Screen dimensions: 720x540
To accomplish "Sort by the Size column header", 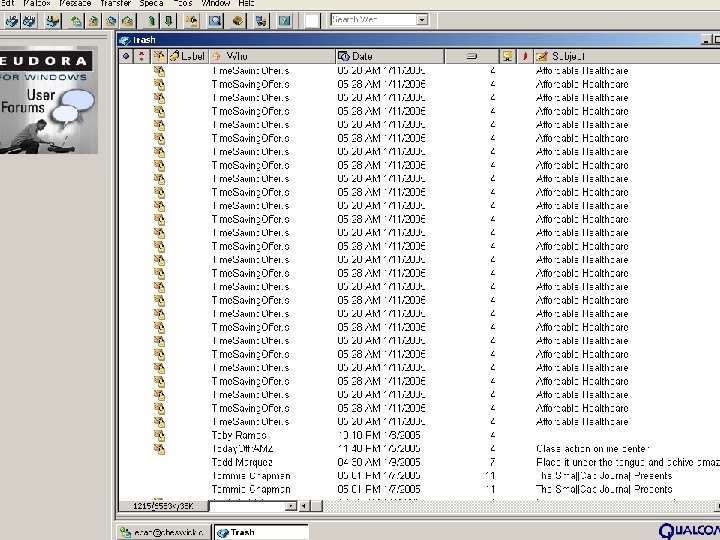I will [472, 56].
